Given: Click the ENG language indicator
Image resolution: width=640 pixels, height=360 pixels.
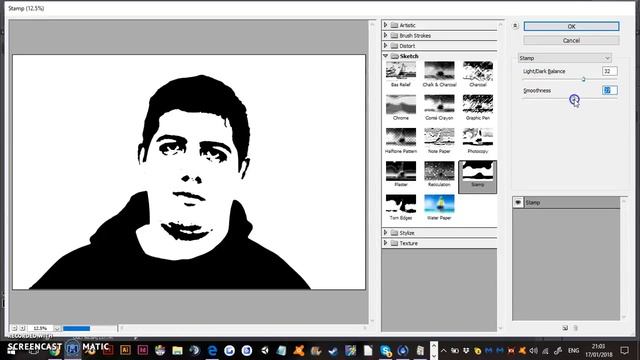Looking at the screenshot, I should click(573, 350).
